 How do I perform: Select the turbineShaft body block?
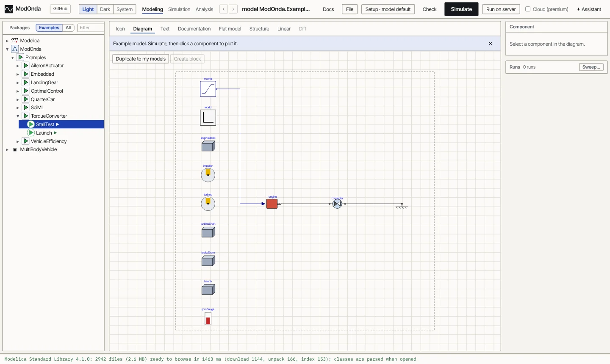[208, 232]
